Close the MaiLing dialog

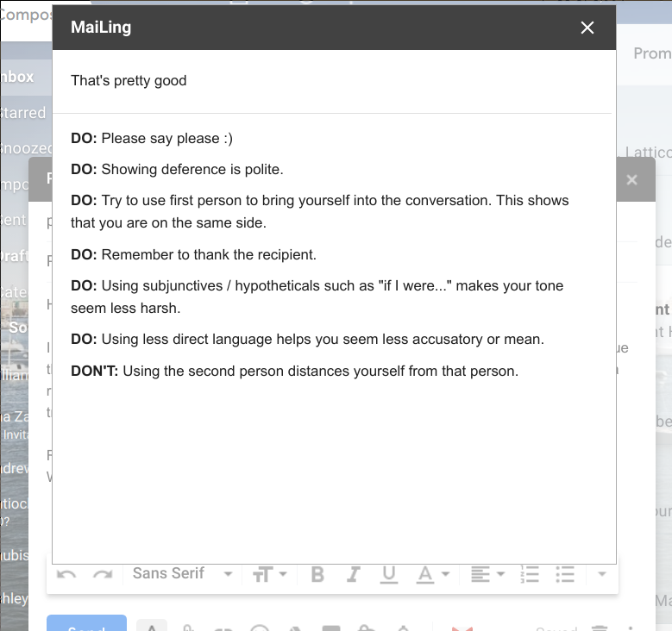tap(587, 28)
